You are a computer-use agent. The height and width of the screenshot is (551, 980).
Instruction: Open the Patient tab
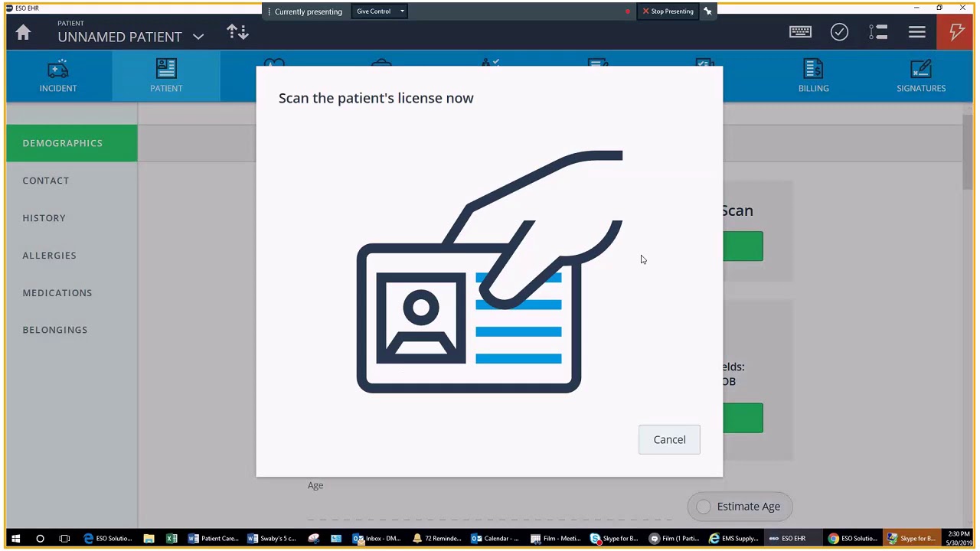coord(166,77)
